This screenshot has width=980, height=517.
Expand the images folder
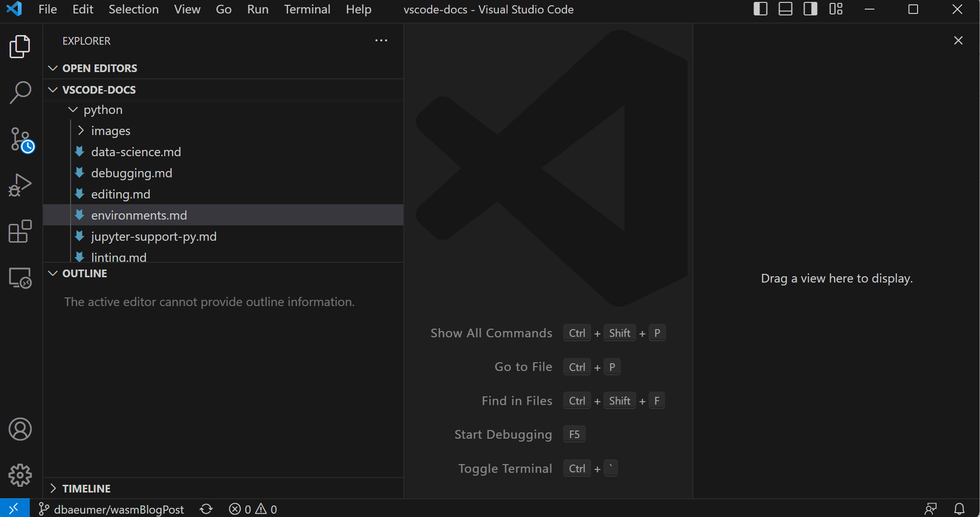223,131
